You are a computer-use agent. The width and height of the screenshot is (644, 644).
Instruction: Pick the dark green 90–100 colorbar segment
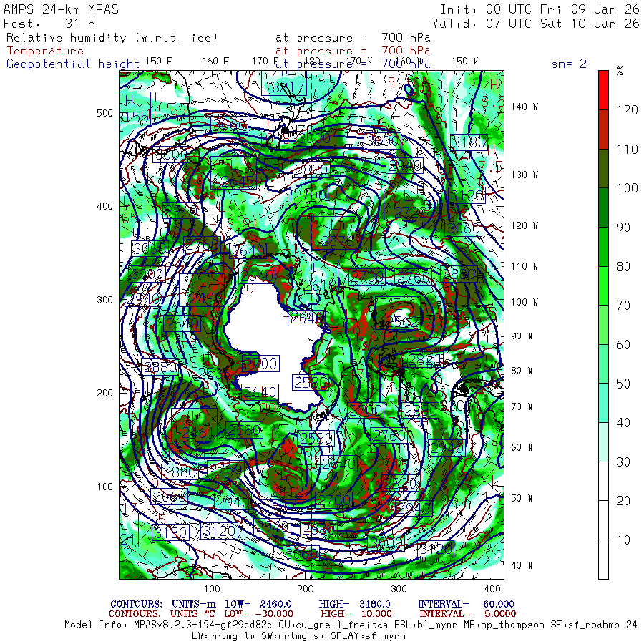(x=603, y=208)
